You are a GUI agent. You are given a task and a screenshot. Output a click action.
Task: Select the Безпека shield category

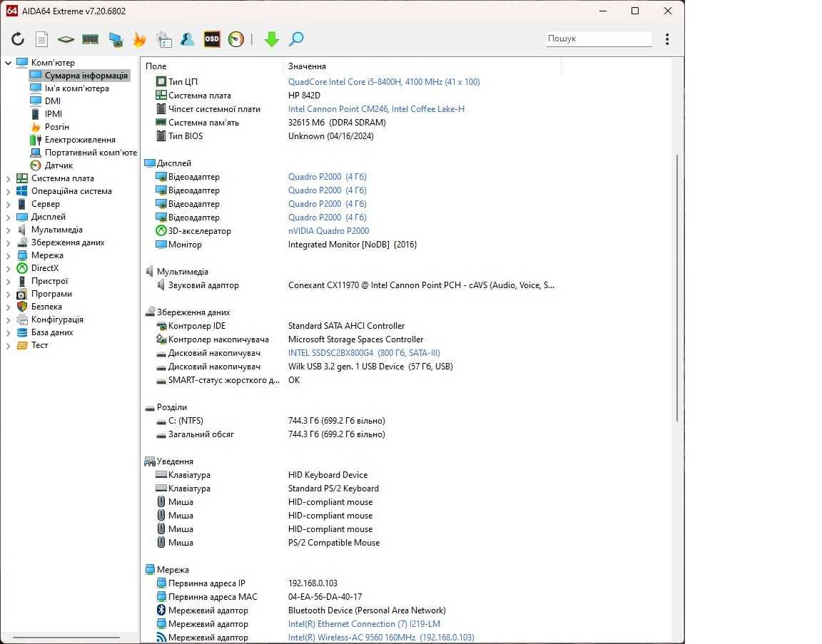pyautogui.click(x=46, y=307)
